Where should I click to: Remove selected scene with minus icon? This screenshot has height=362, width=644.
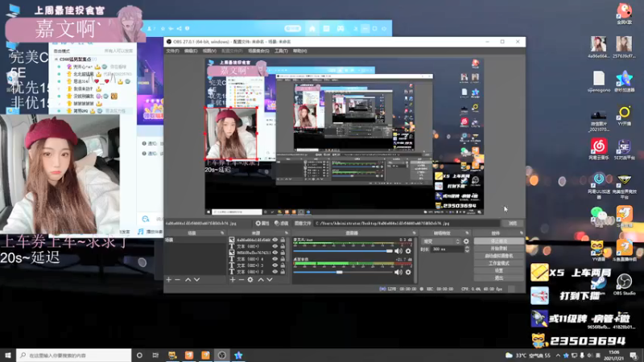pyautogui.click(x=177, y=279)
